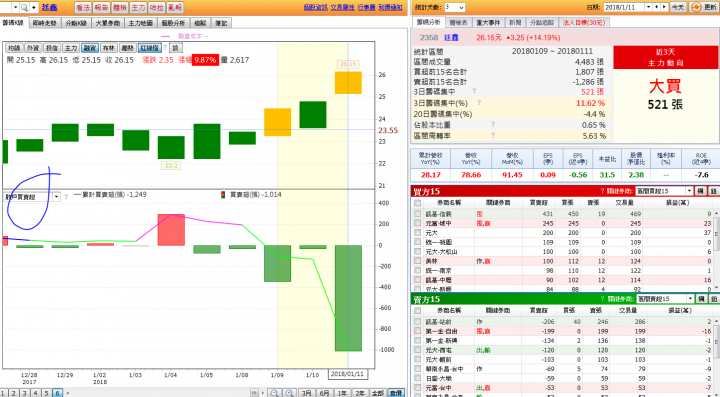Check the 華南永昌-台中 row checkbox
The width and height of the screenshot is (720, 397).
417,369
